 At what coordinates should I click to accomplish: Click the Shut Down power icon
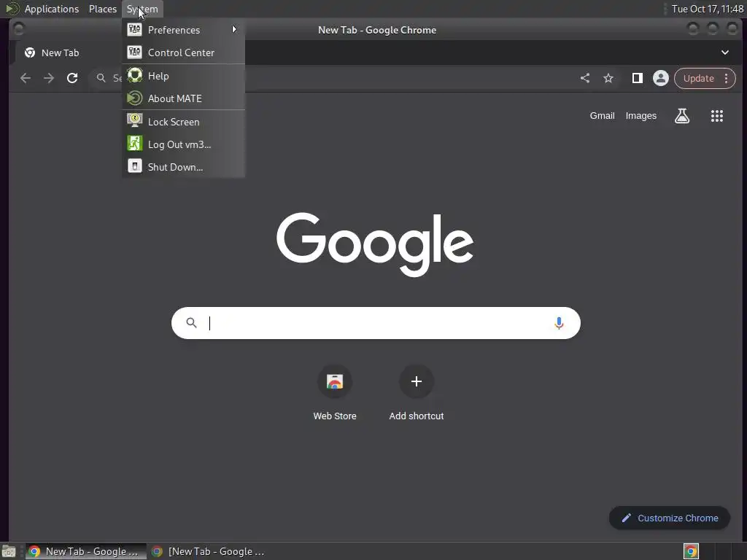134,166
